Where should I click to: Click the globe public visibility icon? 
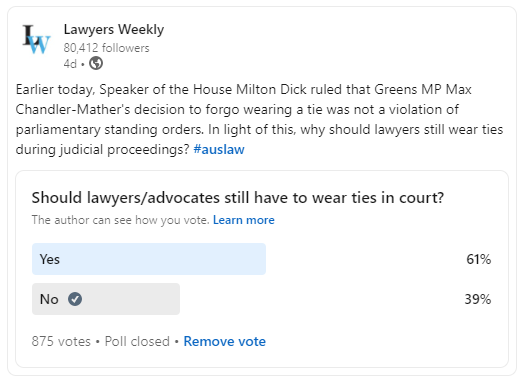(x=96, y=63)
